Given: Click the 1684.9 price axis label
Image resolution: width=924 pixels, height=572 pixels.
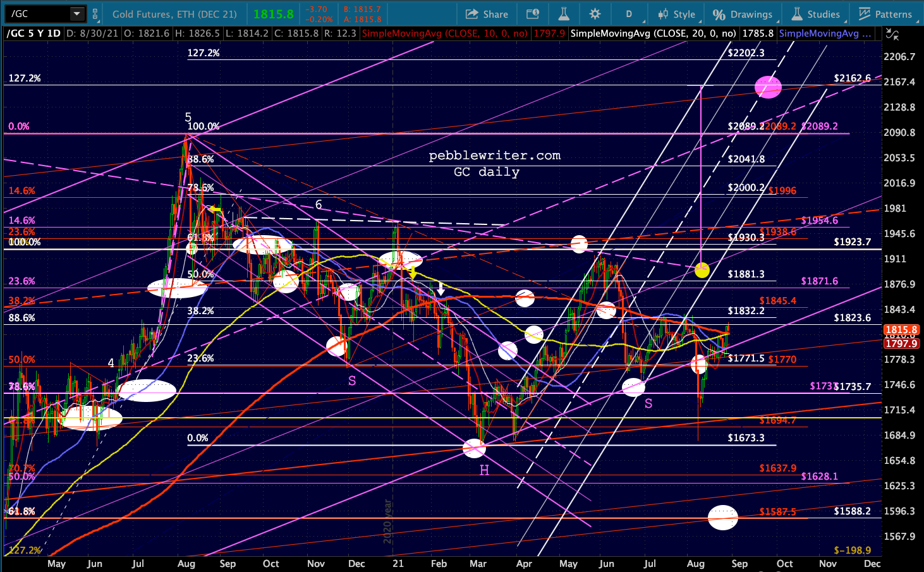Looking at the screenshot, I should 899,435.
